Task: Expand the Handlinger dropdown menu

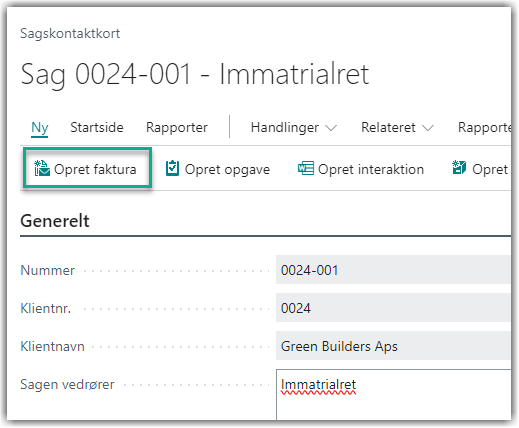Action: pyautogui.click(x=294, y=128)
